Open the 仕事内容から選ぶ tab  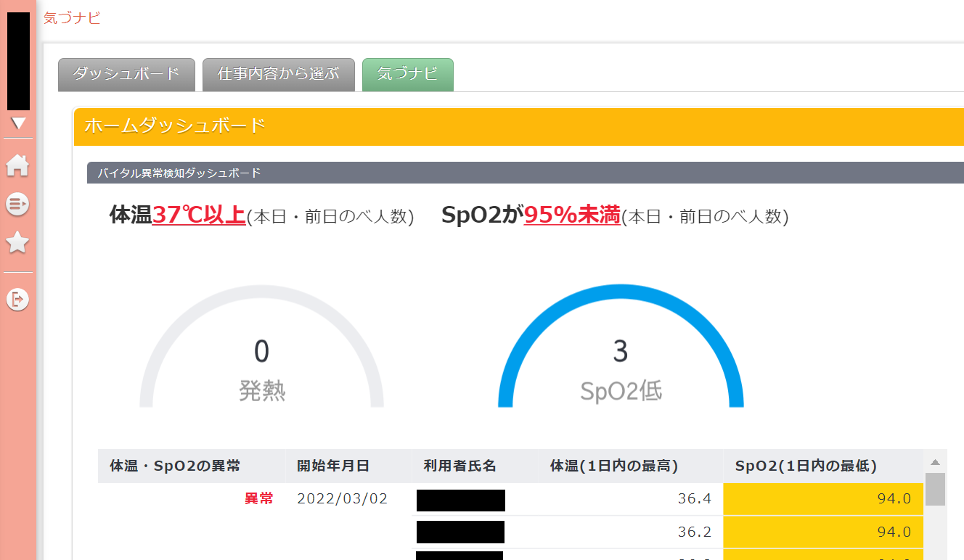pos(278,74)
